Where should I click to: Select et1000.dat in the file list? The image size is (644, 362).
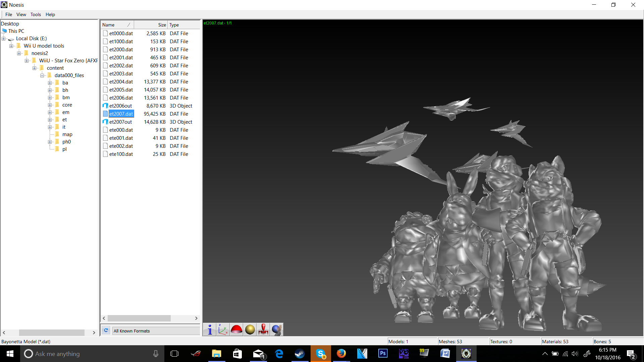coord(121,42)
